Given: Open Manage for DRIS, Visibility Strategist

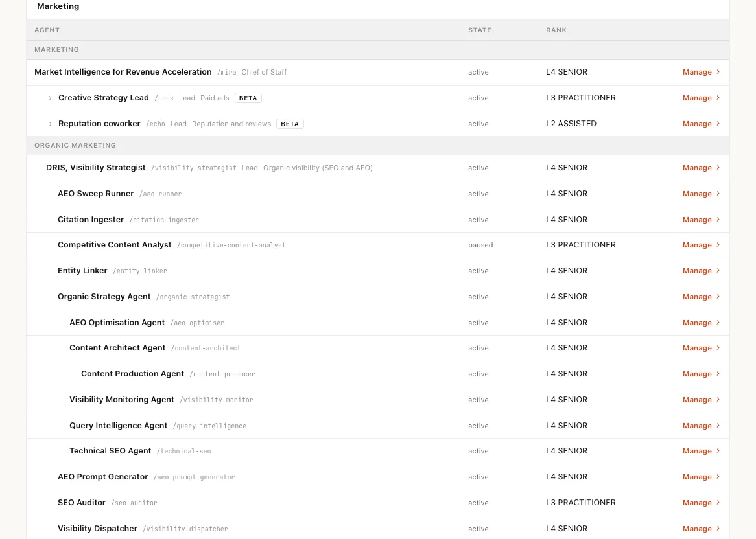Looking at the screenshot, I should tap(701, 168).
